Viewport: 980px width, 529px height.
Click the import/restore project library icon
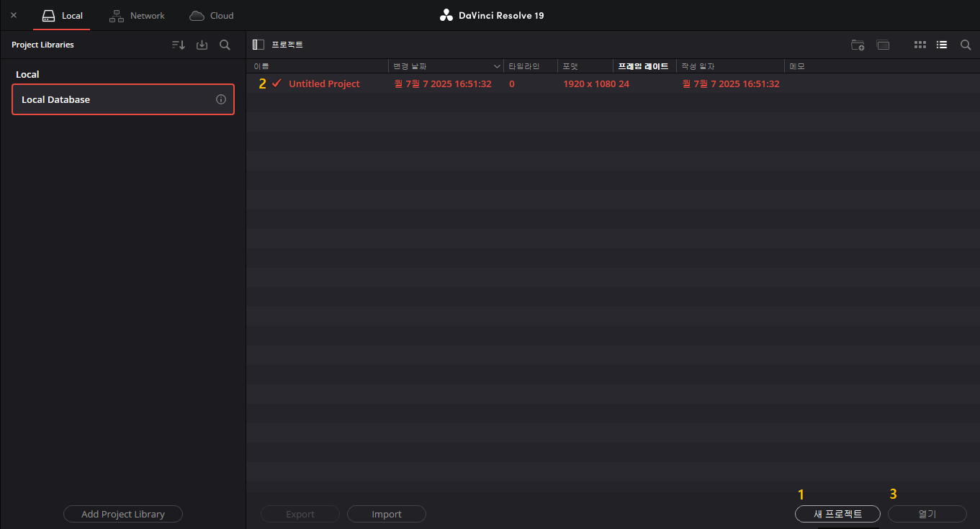[x=202, y=45]
